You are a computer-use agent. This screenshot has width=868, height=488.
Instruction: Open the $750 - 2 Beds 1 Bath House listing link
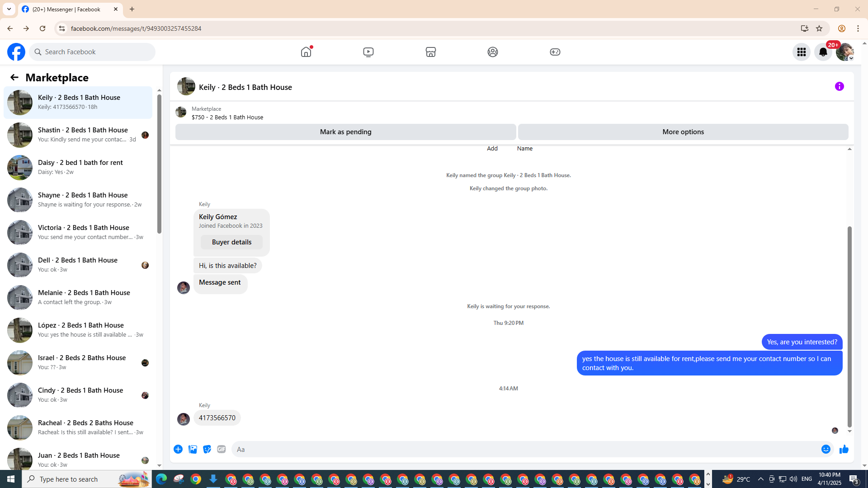point(227,117)
